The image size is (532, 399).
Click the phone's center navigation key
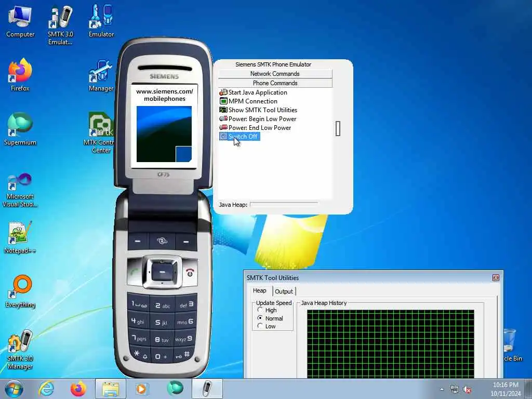pos(162,272)
